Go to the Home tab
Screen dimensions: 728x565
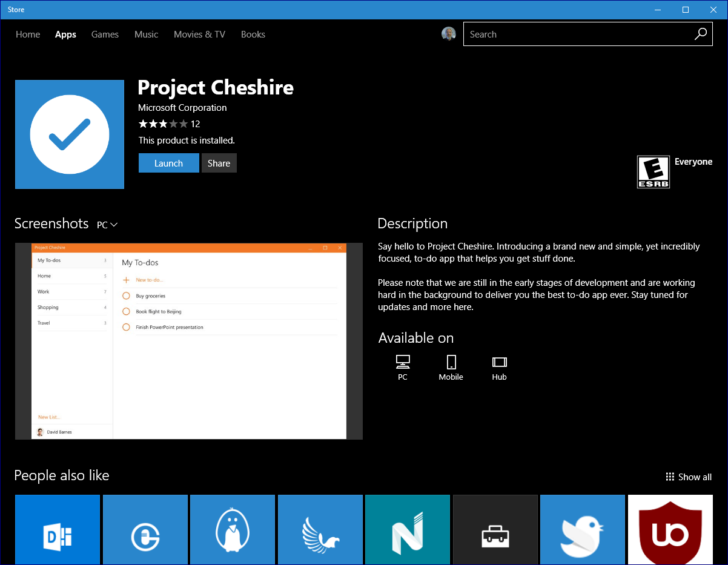pos(28,35)
